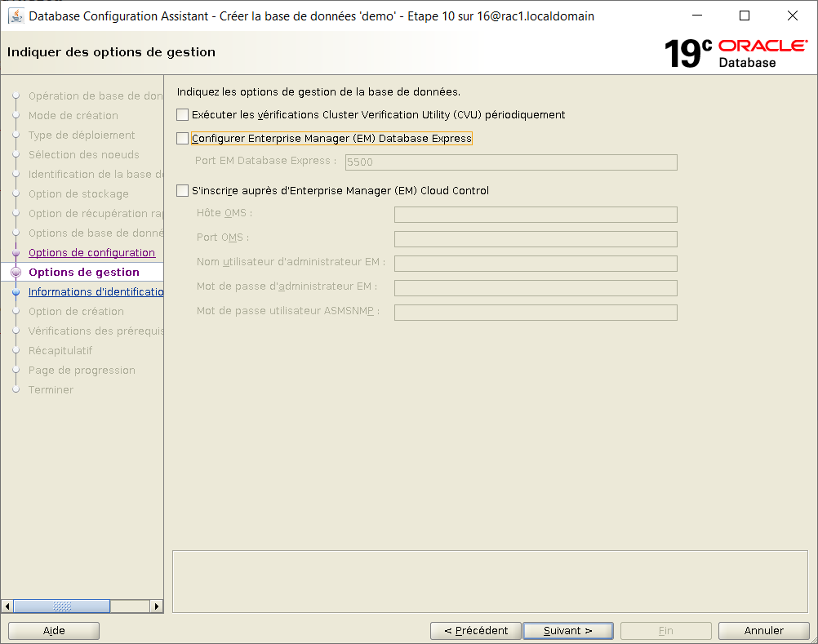Maximize the Database Configuration Assistant window
Screen dimensions: 818x644
tap(745, 16)
